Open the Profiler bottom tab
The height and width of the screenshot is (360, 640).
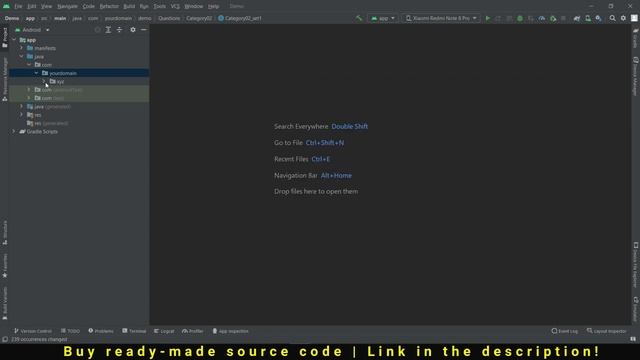(193, 331)
